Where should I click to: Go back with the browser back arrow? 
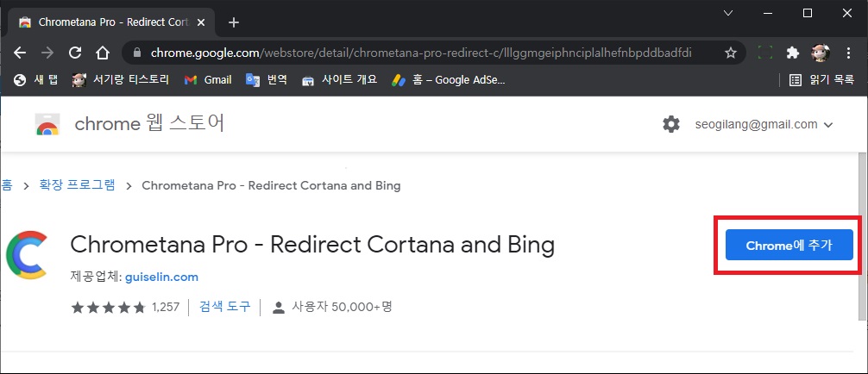pyautogui.click(x=20, y=53)
